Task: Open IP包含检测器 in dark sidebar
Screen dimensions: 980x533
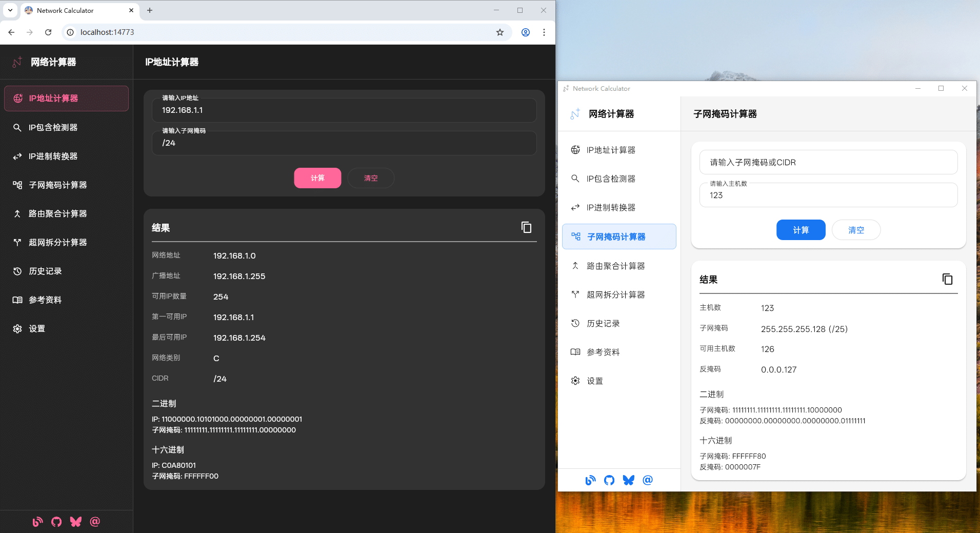Action: 66,127
